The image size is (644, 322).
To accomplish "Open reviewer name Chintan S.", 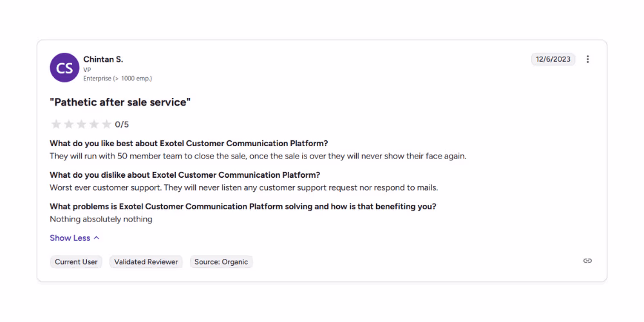I will tap(103, 59).
